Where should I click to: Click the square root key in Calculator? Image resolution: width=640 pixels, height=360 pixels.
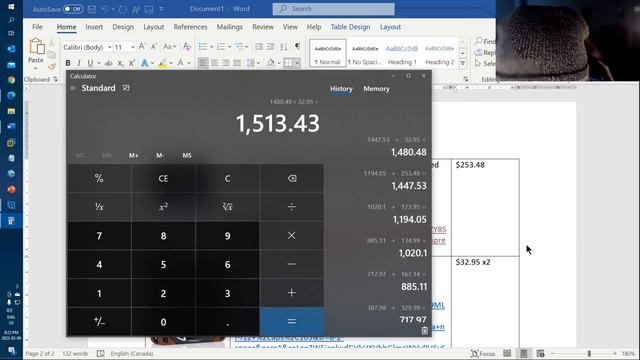click(227, 207)
